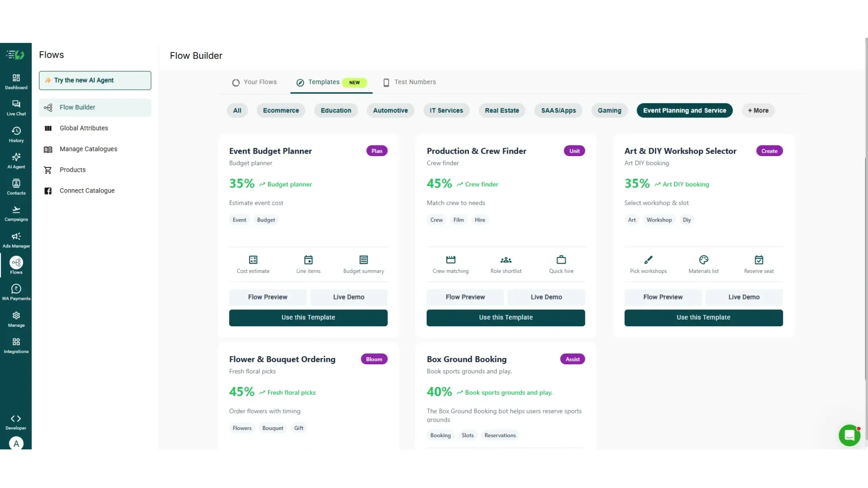
Task: Click the Bouquet tag
Action: tap(273, 428)
